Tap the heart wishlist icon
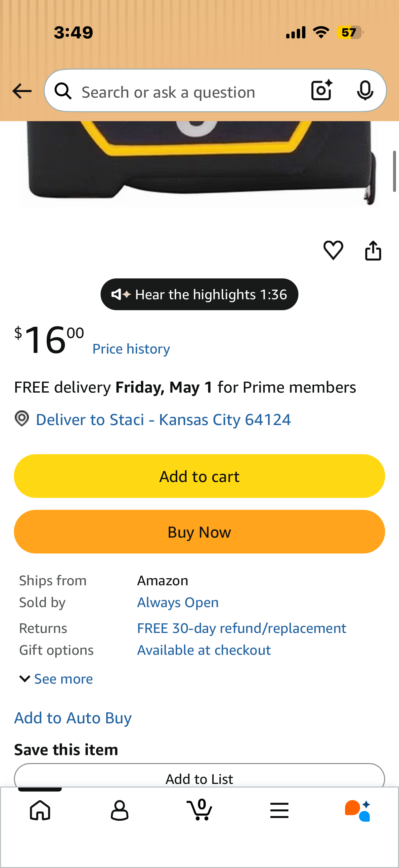Screen dimensions: 399x868 tap(333, 250)
